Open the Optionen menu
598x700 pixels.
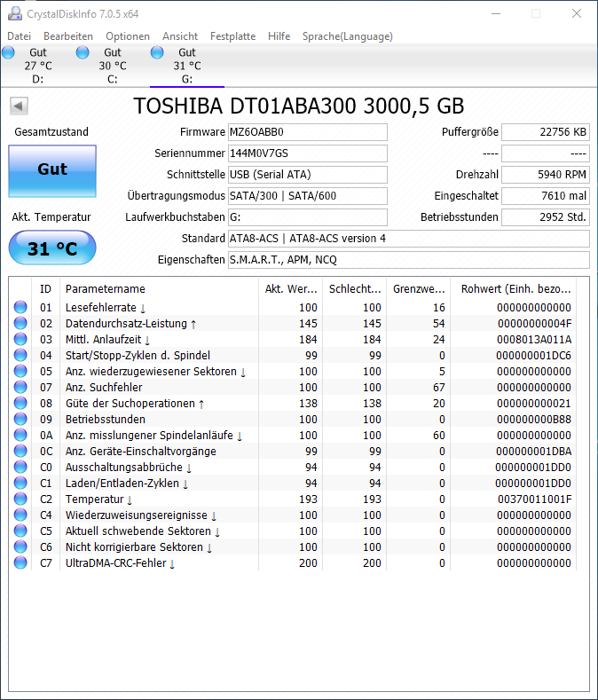128,36
